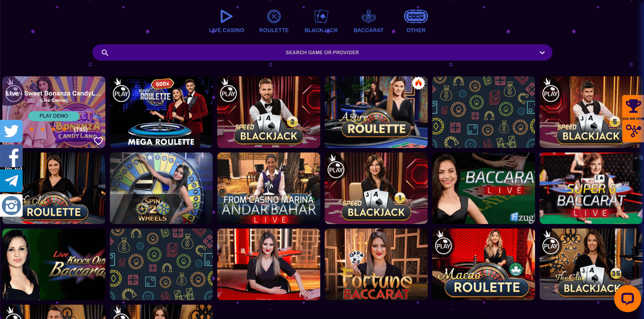
Task: Focus the Search Game or Provider field
Action: tap(322, 53)
